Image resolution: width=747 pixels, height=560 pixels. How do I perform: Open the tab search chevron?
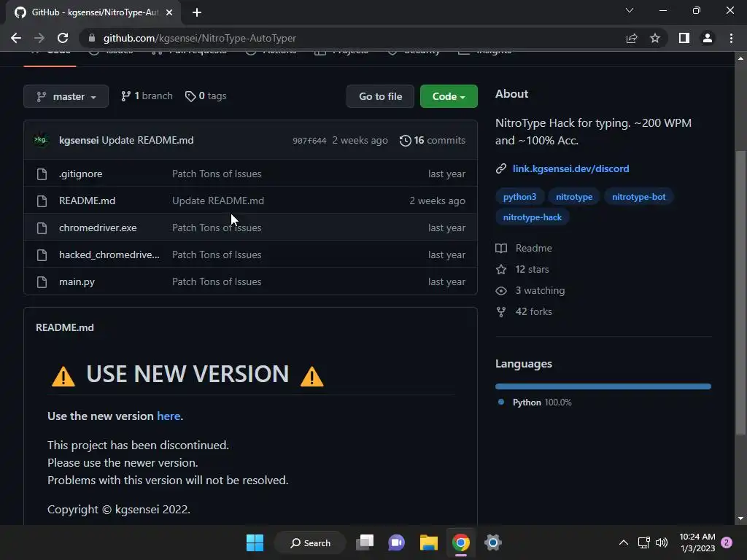(630, 10)
